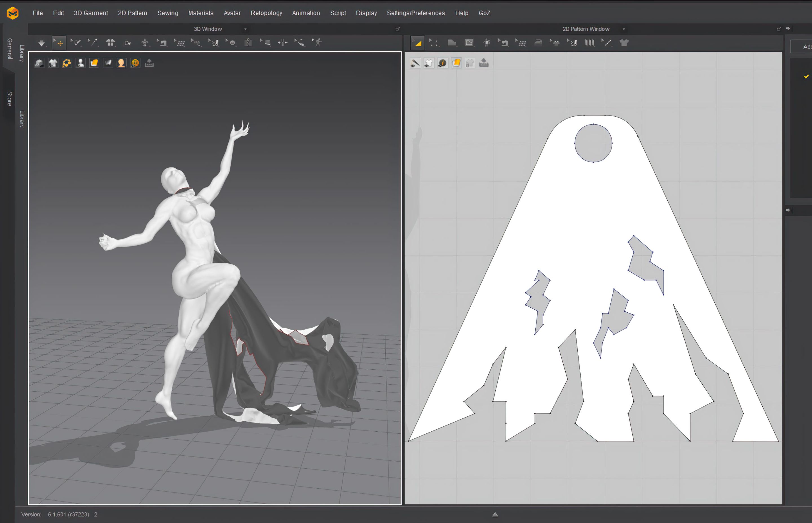Toggle mesh globe display in 3D view
812x523 pixels.
[135, 63]
